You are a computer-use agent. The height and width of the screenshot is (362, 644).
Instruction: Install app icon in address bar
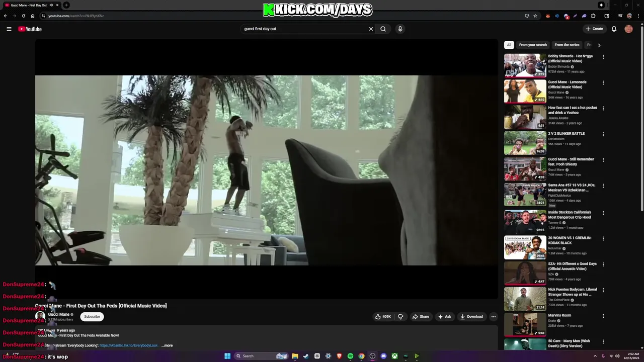(527, 16)
